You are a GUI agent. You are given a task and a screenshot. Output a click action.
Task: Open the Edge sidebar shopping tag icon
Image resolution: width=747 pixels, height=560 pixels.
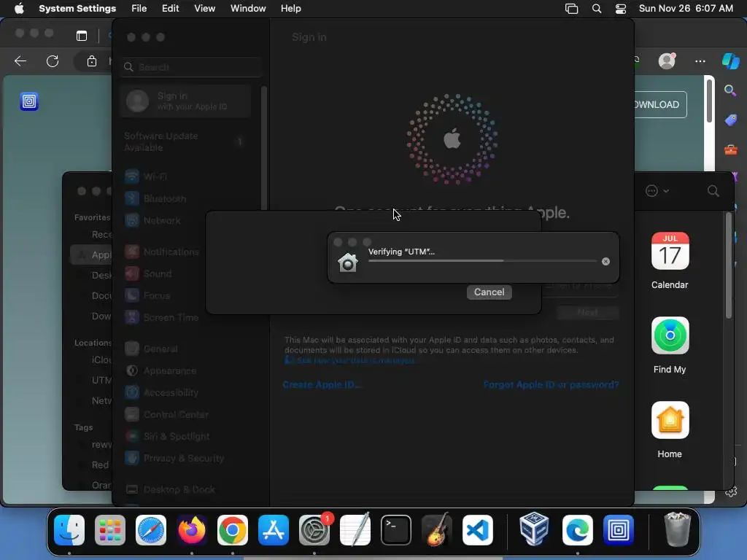tap(731, 120)
